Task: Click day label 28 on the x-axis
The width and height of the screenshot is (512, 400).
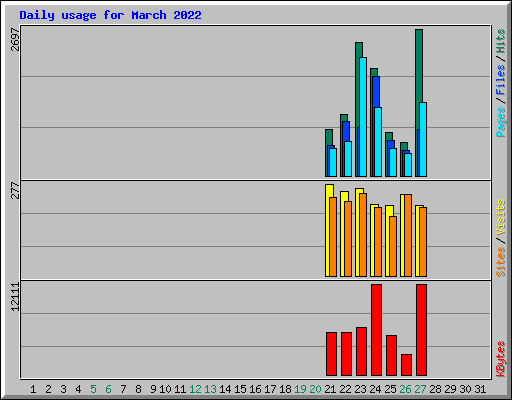Action: [435, 389]
